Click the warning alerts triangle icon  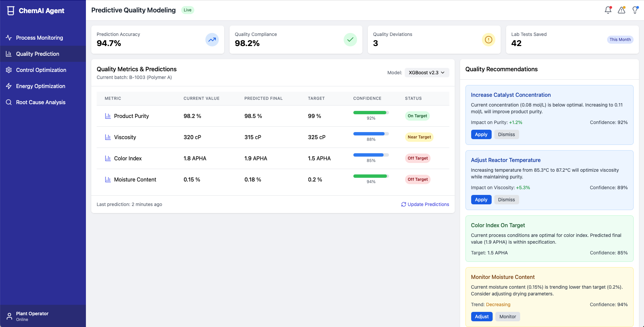tap(622, 10)
